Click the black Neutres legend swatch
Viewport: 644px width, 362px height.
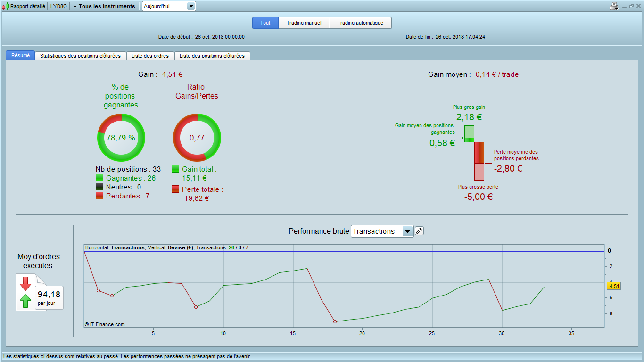pyautogui.click(x=99, y=187)
